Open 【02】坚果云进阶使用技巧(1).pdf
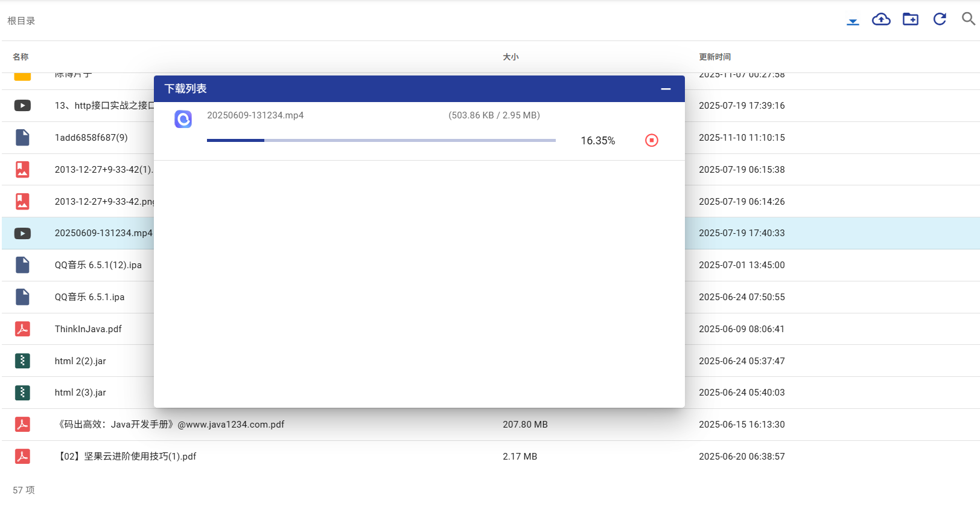 (127, 457)
